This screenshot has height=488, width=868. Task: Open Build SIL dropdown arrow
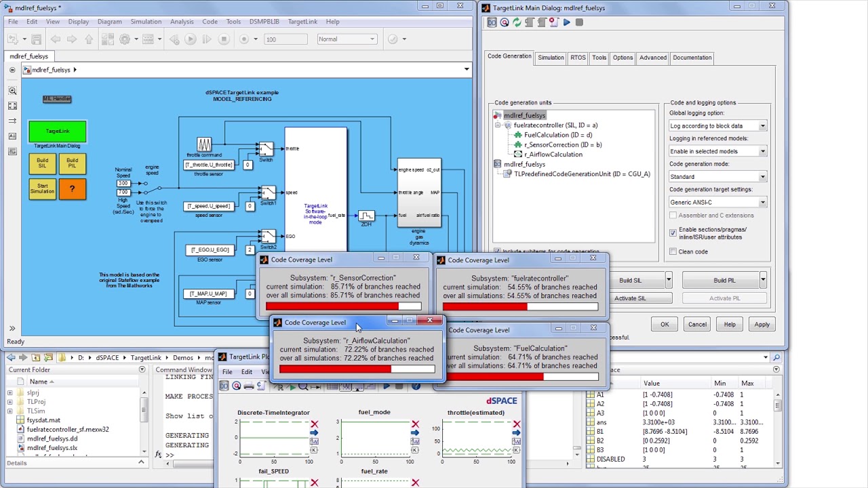pyautogui.click(x=669, y=280)
